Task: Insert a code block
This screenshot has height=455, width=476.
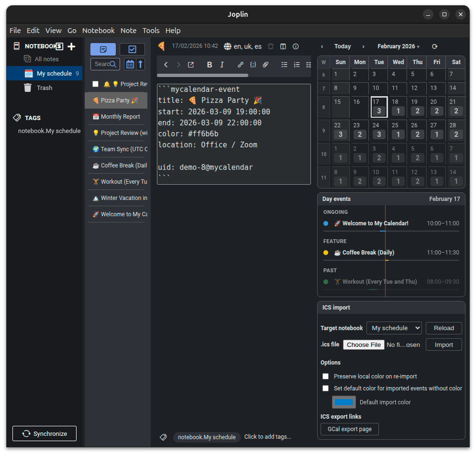Action: pos(253,64)
